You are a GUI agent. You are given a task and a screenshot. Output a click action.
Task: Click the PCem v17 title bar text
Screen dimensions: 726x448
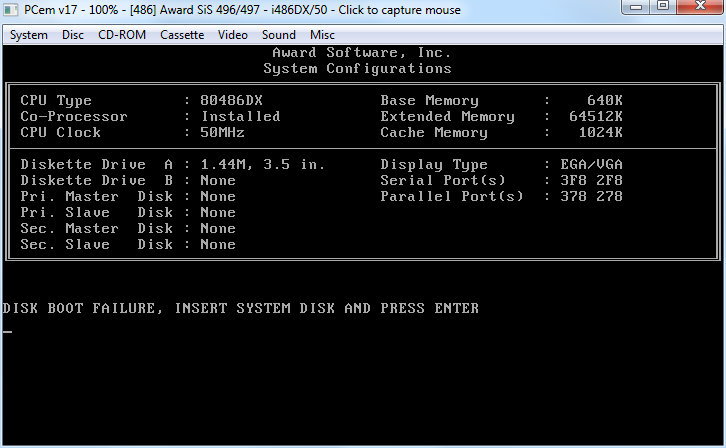tap(242, 10)
